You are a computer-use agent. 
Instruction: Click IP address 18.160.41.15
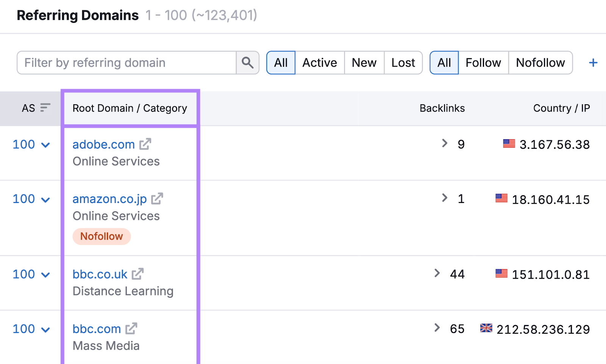point(551,200)
